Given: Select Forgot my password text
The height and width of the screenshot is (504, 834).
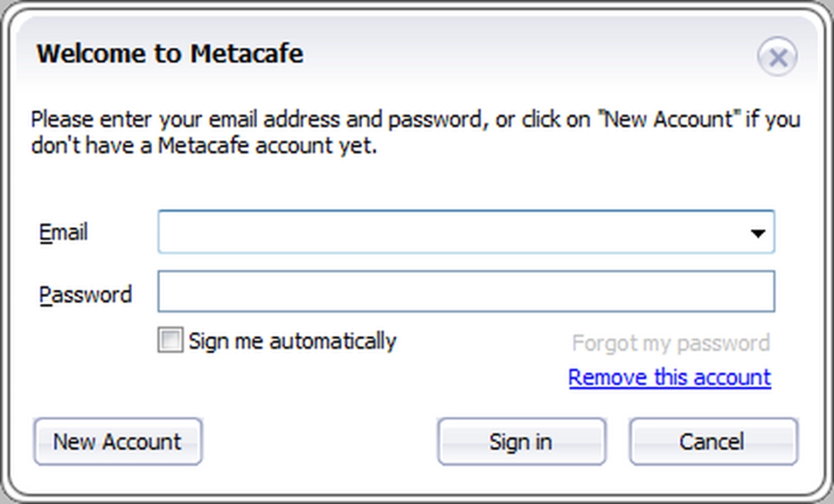Looking at the screenshot, I should tap(670, 342).
